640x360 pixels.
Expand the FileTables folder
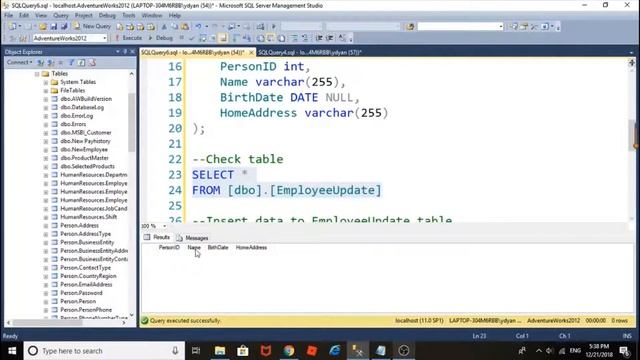(46, 91)
